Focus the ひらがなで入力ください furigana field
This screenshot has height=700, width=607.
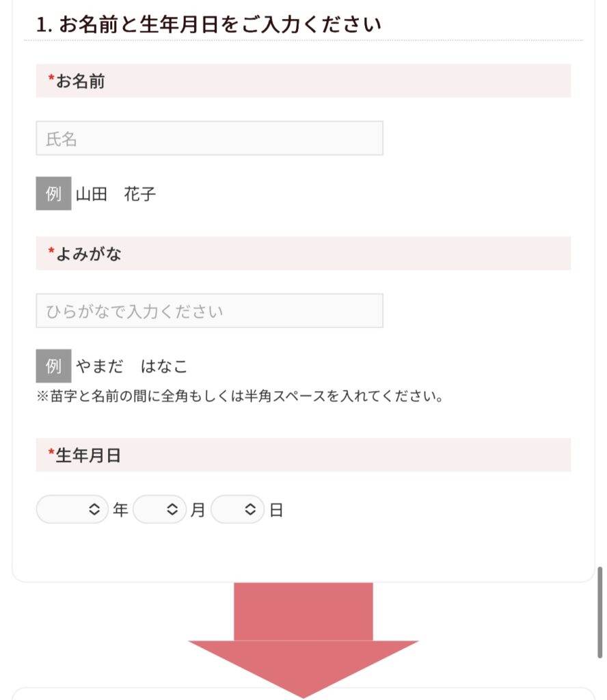point(209,311)
